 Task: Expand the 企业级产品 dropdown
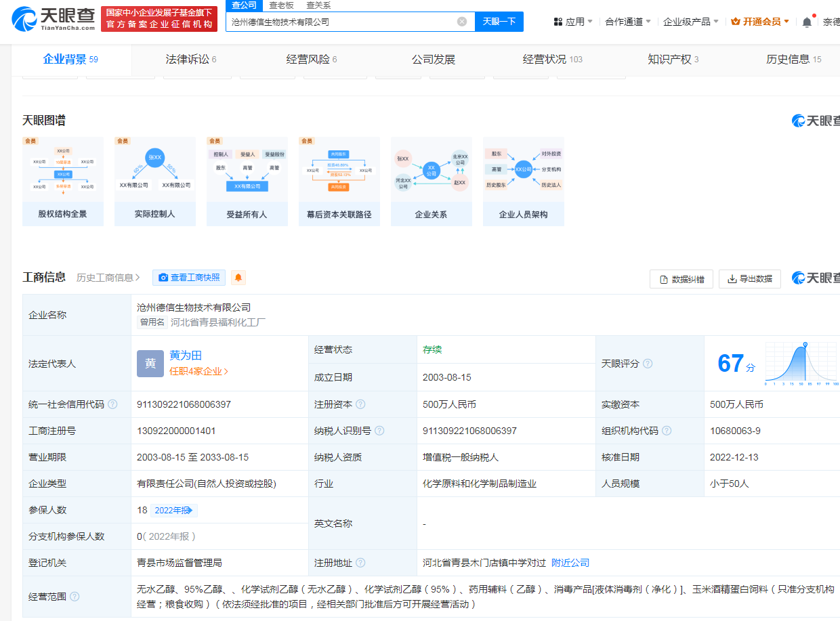691,22
